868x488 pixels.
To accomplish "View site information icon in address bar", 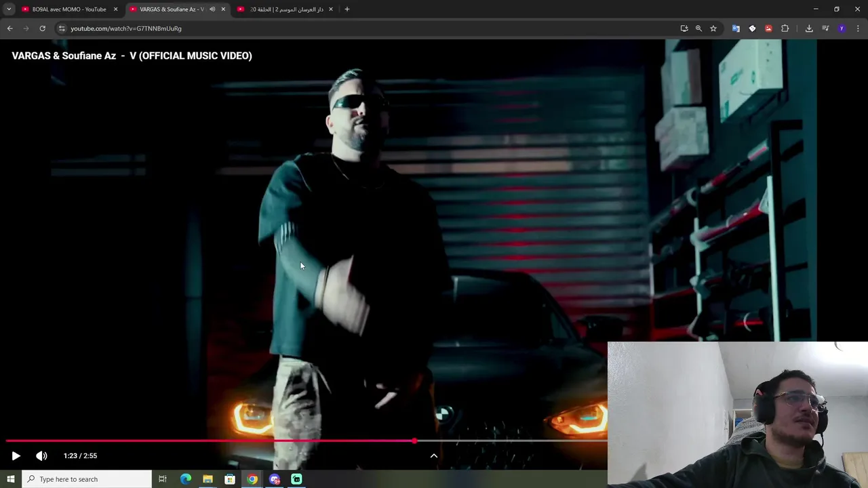I will pos(62,28).
